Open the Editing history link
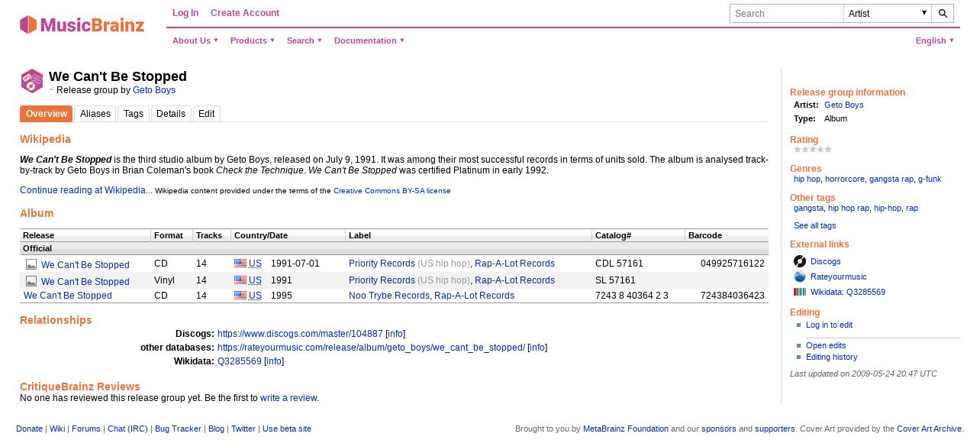Viewport: 980px width, 440px height. click(x=831, y=357)
